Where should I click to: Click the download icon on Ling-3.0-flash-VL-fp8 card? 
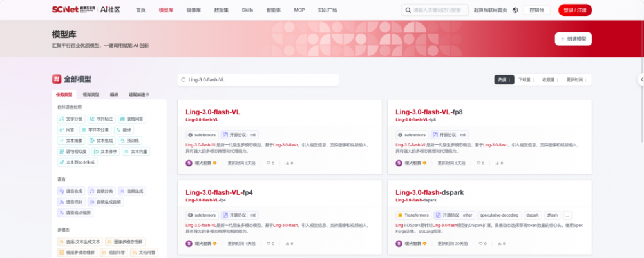point(497,163)
